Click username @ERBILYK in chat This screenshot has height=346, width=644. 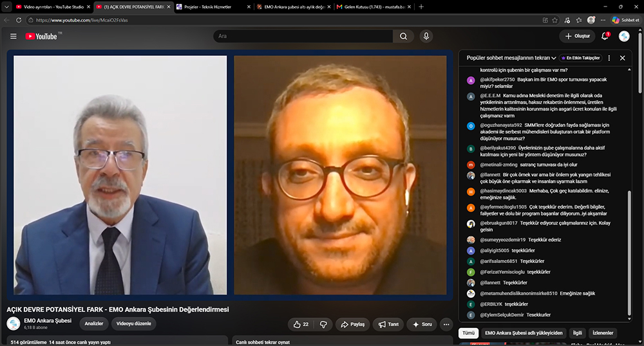491,304
